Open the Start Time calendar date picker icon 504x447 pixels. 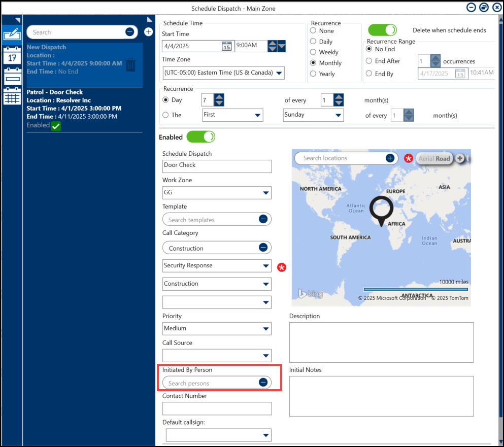pos(226,46)
